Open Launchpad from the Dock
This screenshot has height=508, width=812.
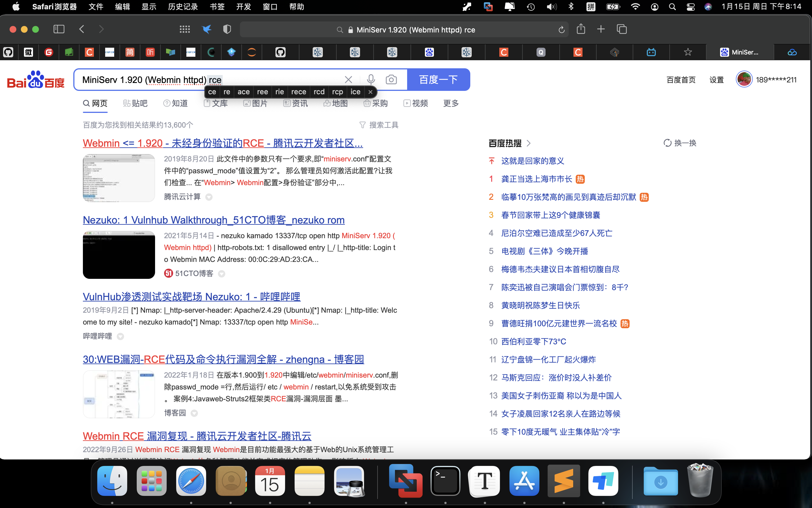[x=152, y=481]
